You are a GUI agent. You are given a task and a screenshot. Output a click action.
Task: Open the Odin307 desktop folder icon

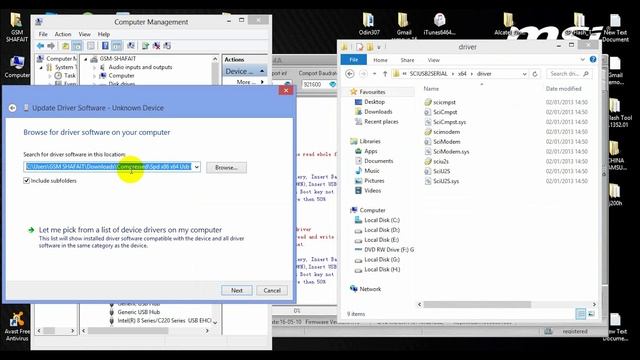369,24
